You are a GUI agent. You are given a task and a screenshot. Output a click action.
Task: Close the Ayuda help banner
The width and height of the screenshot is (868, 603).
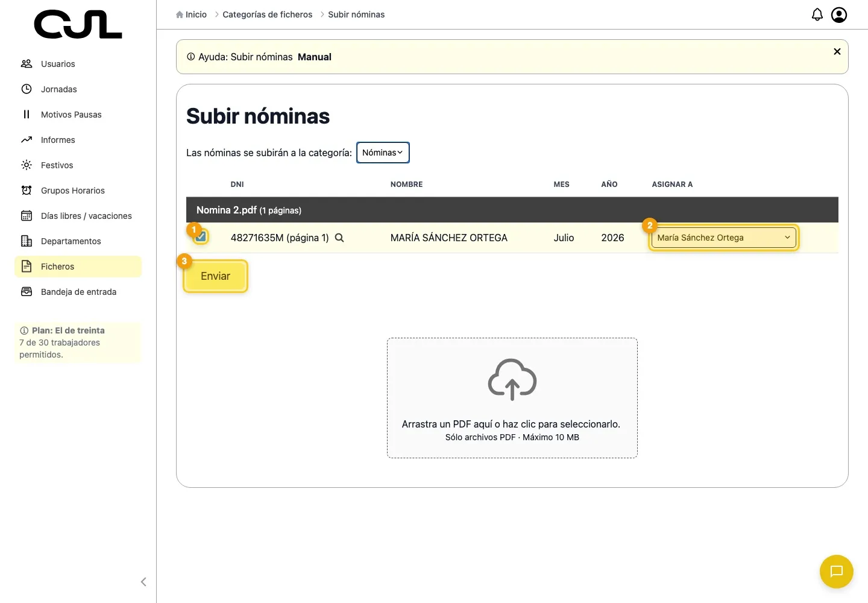tap(837, 51)
